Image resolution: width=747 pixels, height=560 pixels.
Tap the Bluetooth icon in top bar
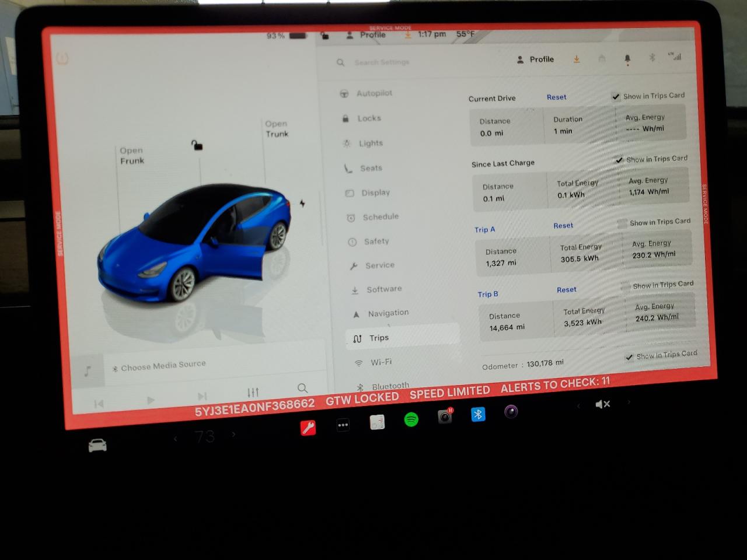(x=651, y=58)
